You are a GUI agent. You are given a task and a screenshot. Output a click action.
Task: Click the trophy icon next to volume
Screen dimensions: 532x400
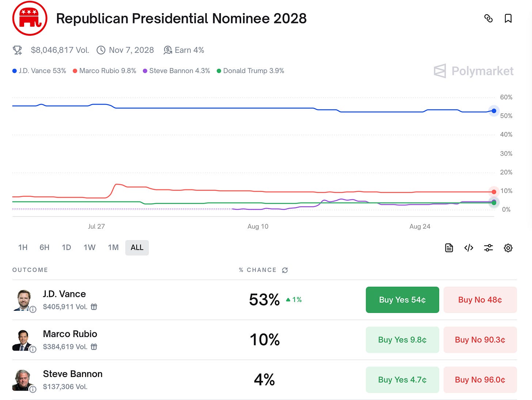click(18, 50)
